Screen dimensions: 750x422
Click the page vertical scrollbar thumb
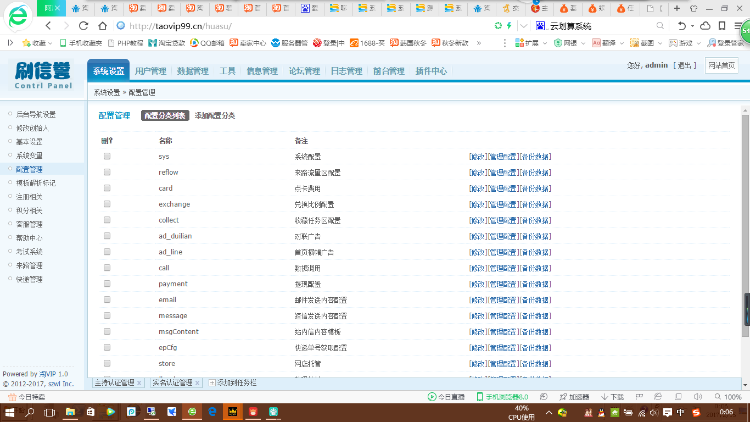[x=745, y=225]
